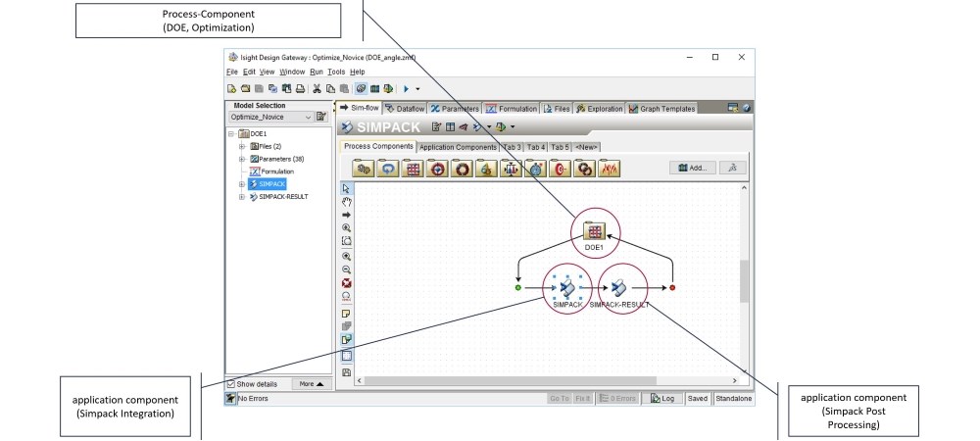Click the zoom-in magnifier in canvas toolbar
The image size is (980, 441).
tap(347, 256)
